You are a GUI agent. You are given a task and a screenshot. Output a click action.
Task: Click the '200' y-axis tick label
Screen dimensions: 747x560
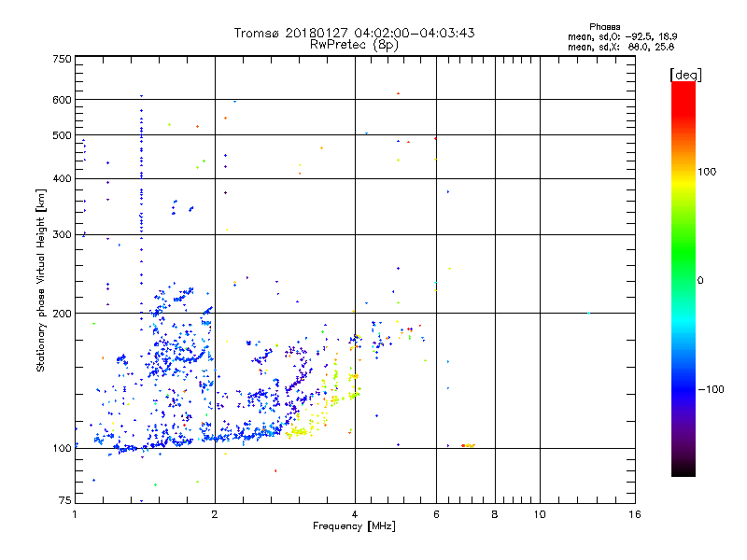(x=62, y=314)
